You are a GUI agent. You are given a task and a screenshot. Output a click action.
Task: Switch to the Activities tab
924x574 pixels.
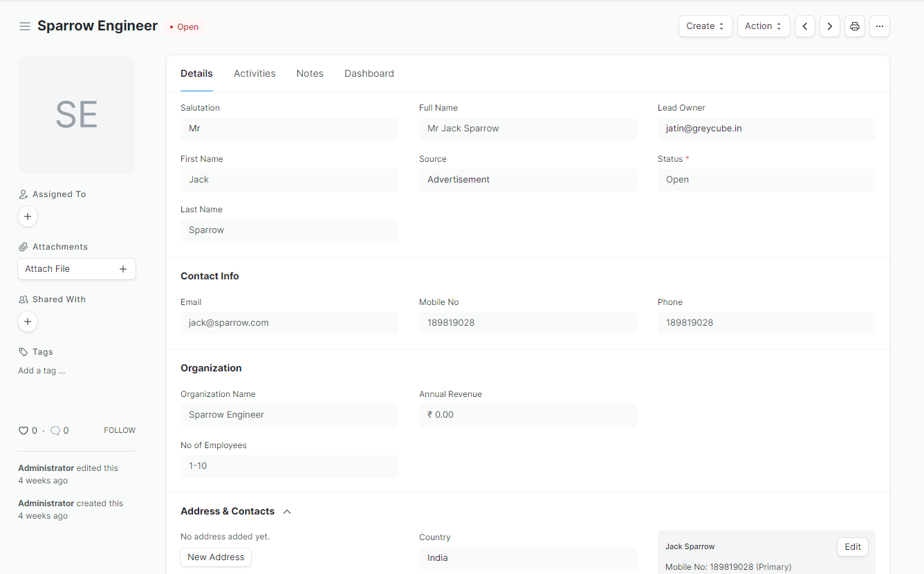click(x=255, y=73)
